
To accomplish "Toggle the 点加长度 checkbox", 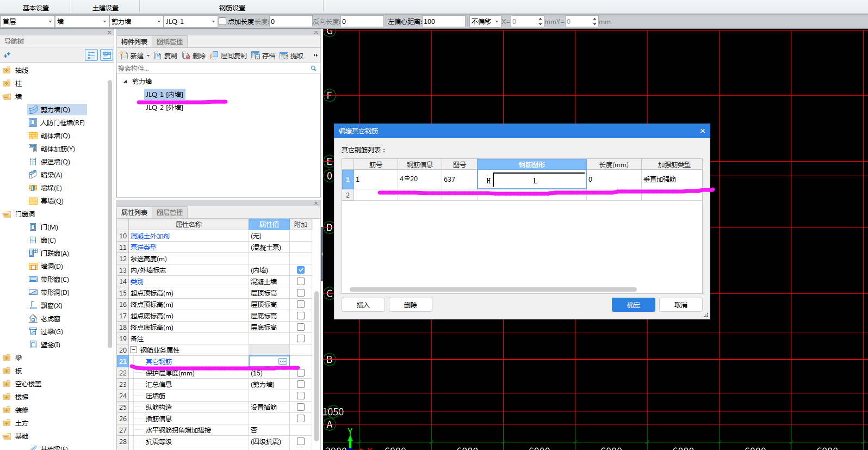I will point(222,21).
